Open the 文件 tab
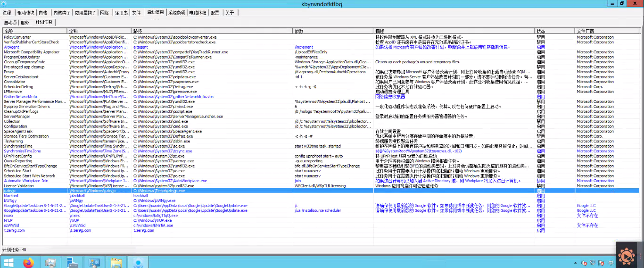 [x=136, y=13]
